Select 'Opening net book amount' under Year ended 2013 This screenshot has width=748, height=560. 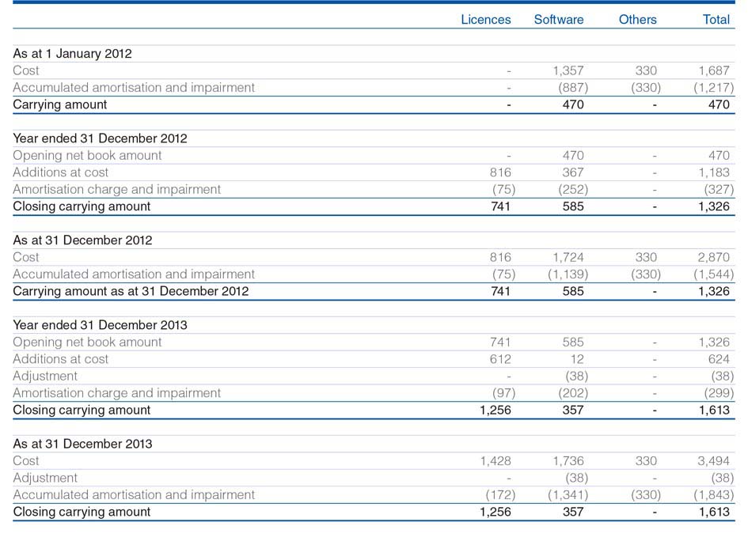[x=87, y=342]
